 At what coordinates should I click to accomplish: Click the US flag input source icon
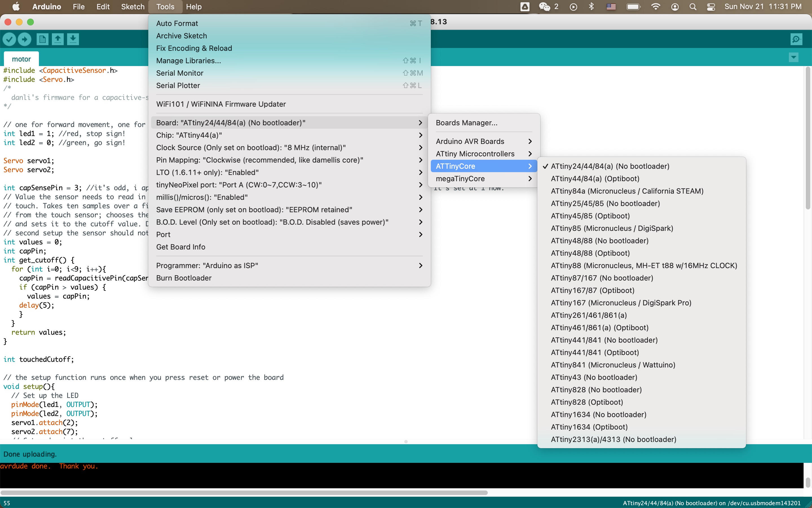point(611,7)
